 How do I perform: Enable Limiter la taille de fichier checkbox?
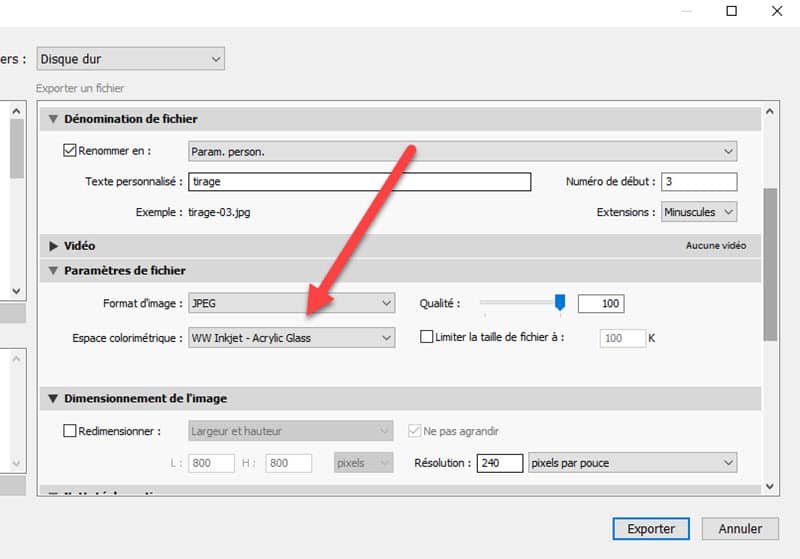pos(427,338)
